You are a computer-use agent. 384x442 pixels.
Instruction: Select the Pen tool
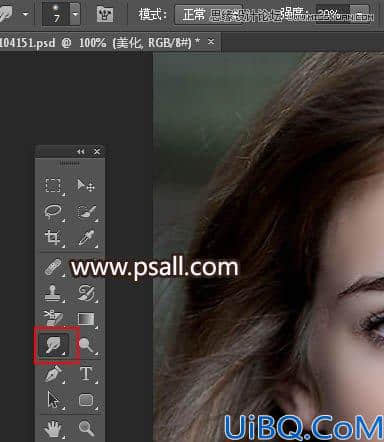tap(53, 374)
